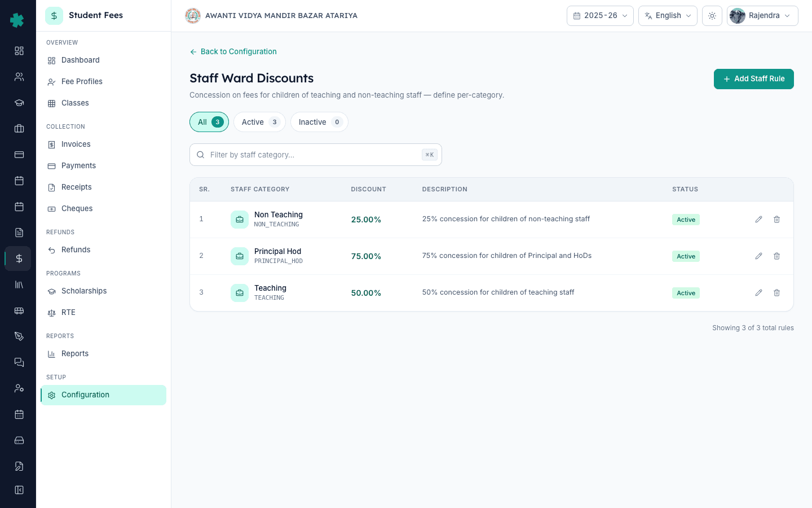
Task: Click the 50.00% discount value
Action: tap(366, 293)
